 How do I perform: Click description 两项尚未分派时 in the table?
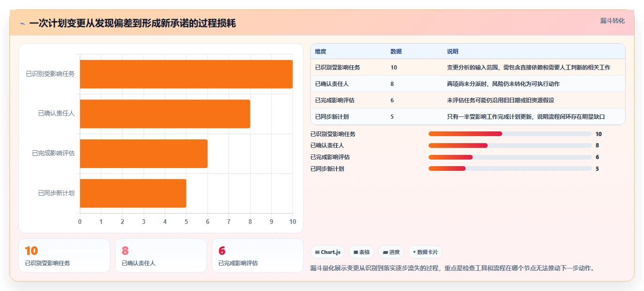pos(503,84)
